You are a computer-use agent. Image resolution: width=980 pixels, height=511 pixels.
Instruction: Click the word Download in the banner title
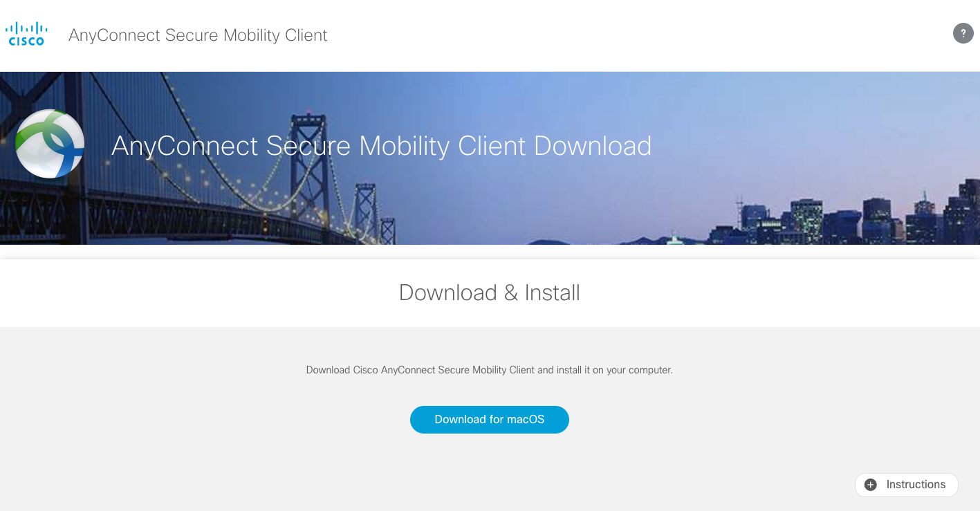[x=593, y=146]
